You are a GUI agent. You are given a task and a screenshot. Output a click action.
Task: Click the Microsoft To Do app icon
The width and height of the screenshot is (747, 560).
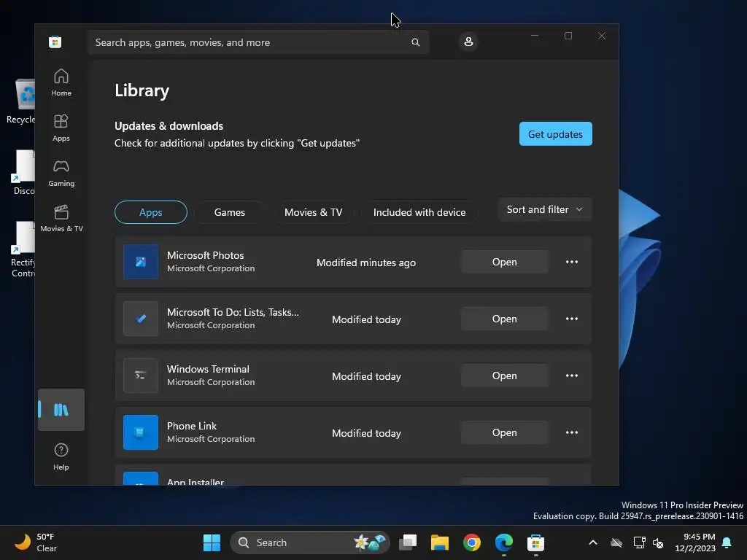[x=141, y=319]
